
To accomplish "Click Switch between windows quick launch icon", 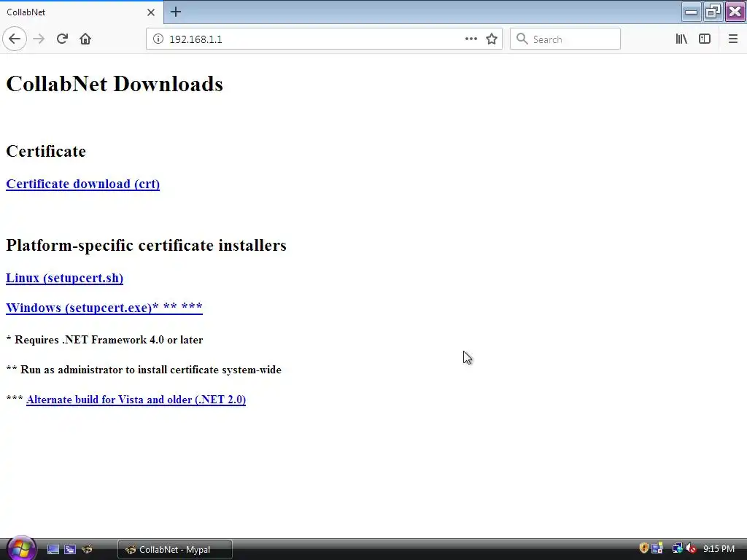I will 70,550.
